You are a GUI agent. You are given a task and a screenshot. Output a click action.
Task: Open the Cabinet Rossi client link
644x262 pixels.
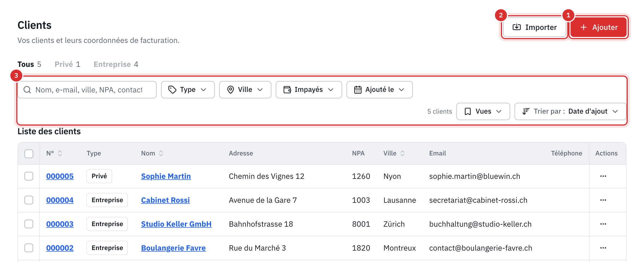(x=165, y=200)
